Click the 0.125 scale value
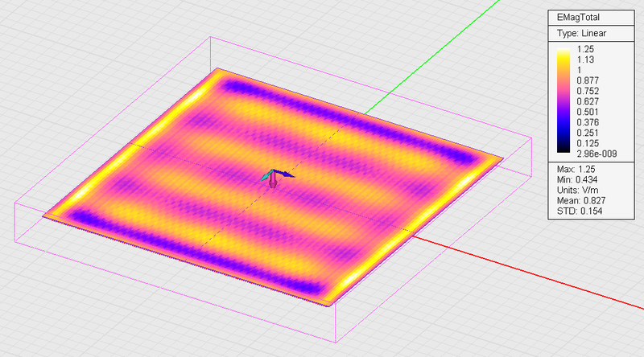644x357 pixels. click(588, 143)
